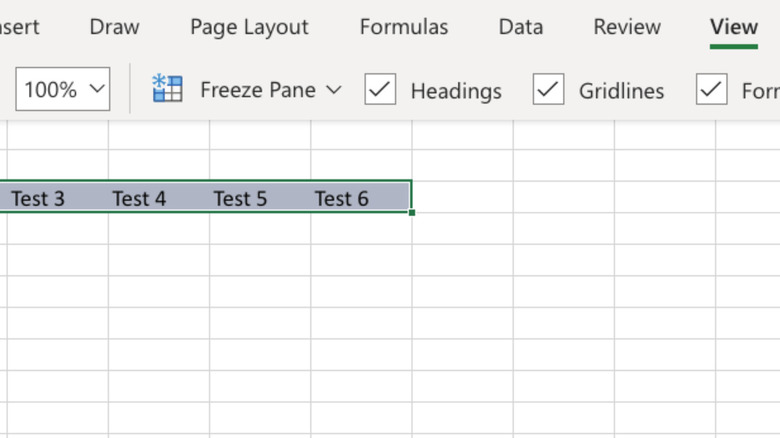Click the Freeze Pane snowflake grid icon
This screenshot has width=780, height=438.
pyautogui.click(x=167, y=89)
